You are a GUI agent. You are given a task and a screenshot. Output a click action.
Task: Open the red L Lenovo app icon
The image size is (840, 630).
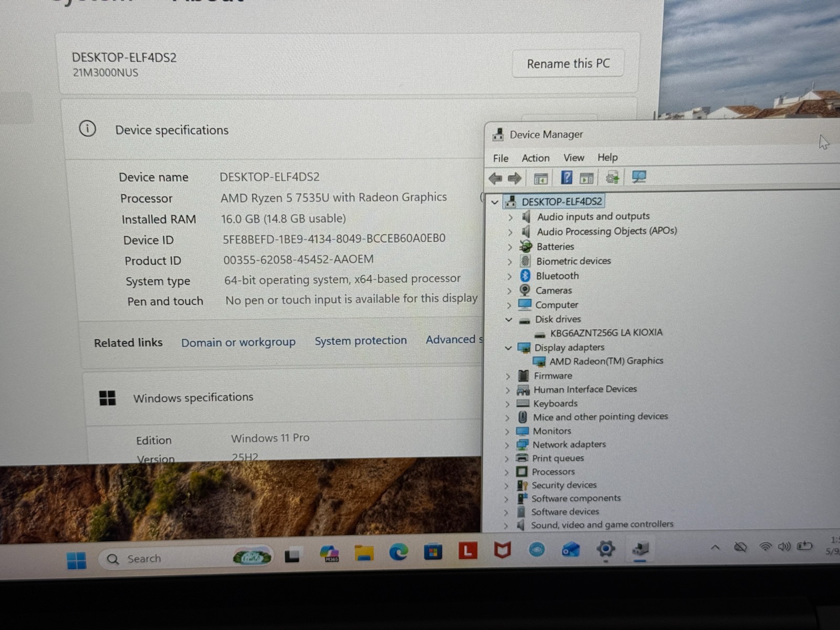tap(468, 551)
